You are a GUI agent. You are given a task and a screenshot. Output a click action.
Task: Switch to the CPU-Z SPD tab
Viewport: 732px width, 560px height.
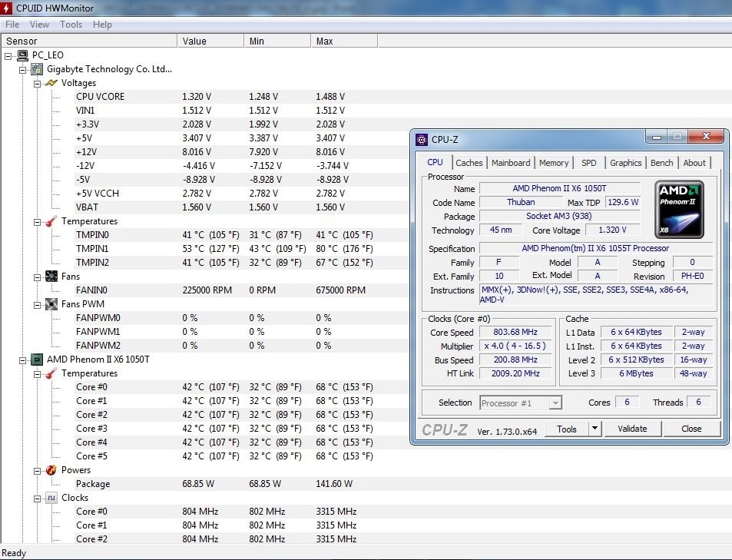pyautogui.click(x=588, y=163)
